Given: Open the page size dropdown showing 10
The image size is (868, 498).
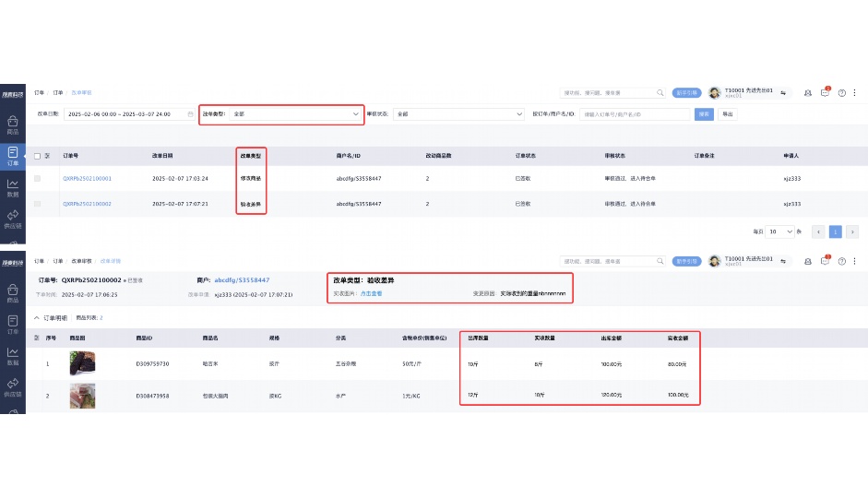Looking at the screenshot, I should (x=780, y=231).
